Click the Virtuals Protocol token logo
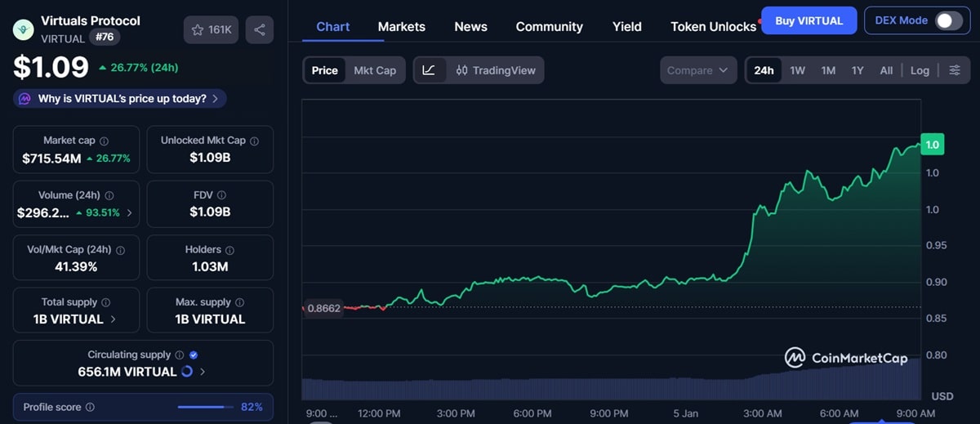The width and height of the screenshot is (980, 424). click(x=23, y=29)
